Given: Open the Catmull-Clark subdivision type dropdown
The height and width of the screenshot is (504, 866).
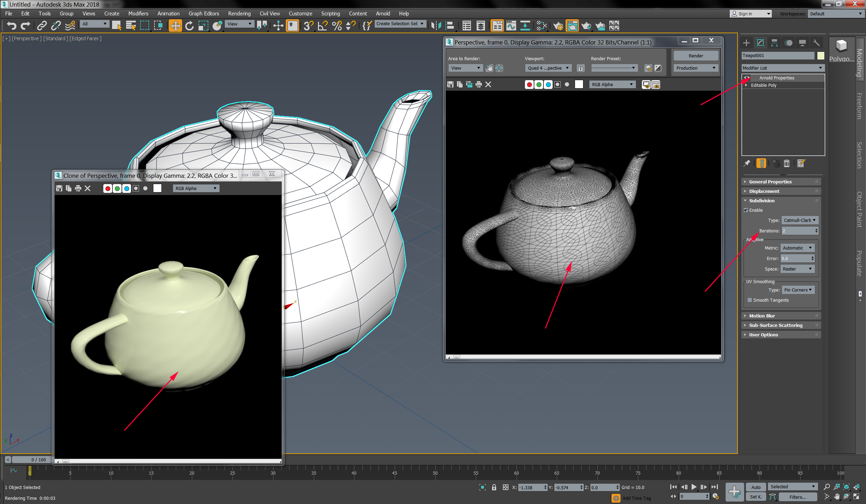Looking at the screenshot, I should [x=800, y=220].
